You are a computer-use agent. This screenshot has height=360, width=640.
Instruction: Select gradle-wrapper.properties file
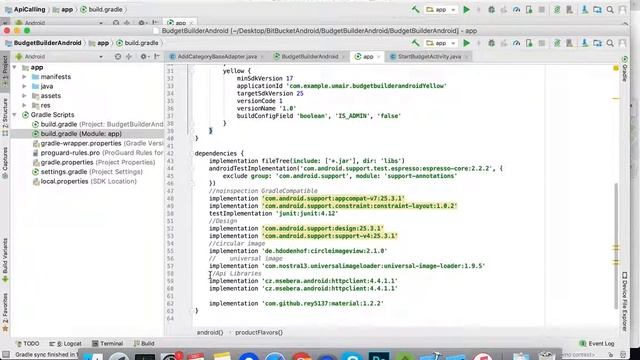98,143
